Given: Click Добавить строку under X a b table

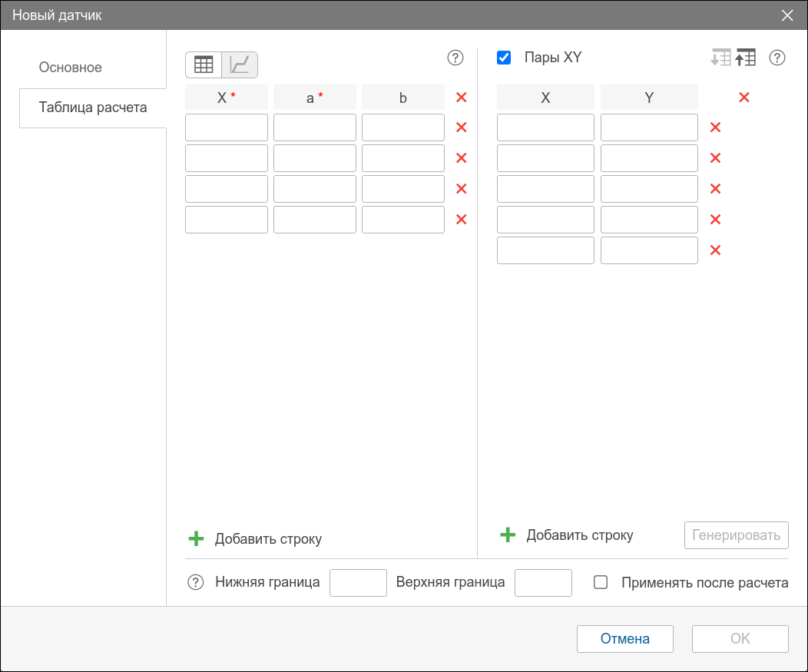Looking at the screenshot, I should [x=256, y=539].
